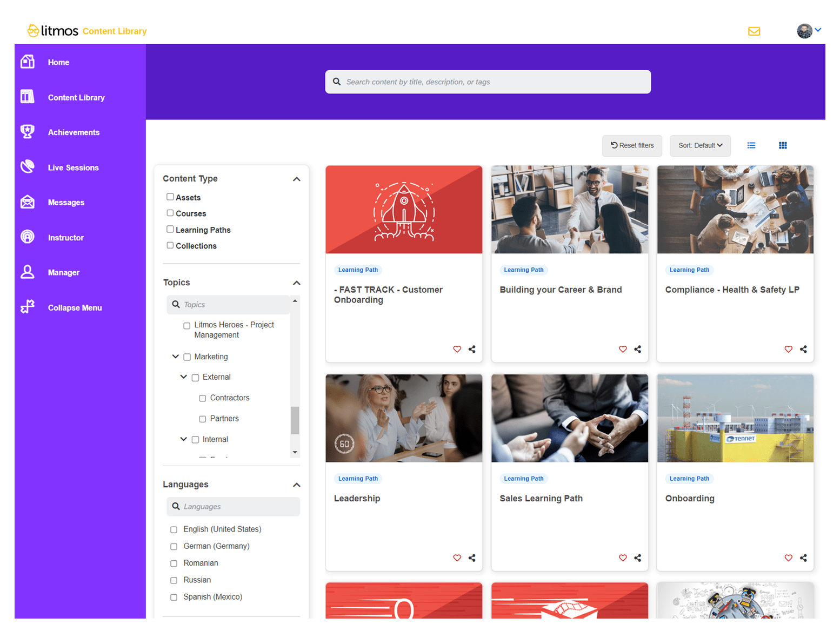Switch to grid view
Viewport: 840px width, 638px height.
pyautogui.click(x=783, y=145)
